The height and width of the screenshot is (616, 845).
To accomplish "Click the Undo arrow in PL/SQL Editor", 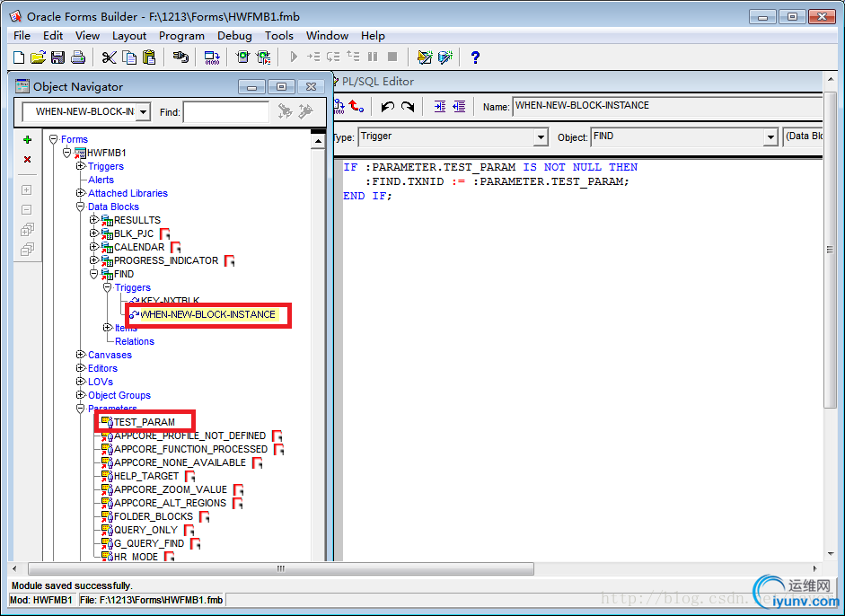I will pyautogui.click(x=387, y=107).
